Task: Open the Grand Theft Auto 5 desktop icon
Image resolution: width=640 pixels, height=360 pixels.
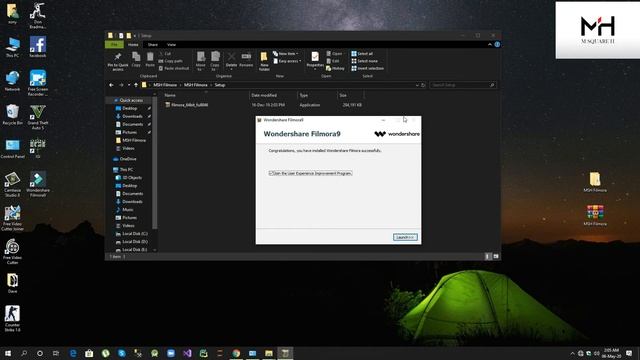Action: coord(38,117)
